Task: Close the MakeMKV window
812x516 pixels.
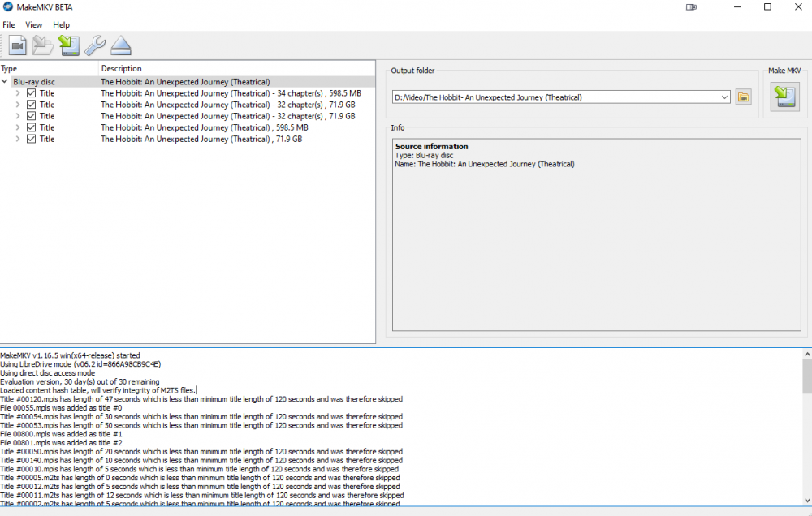Action: pyautogui.click(x=798, y=7)
